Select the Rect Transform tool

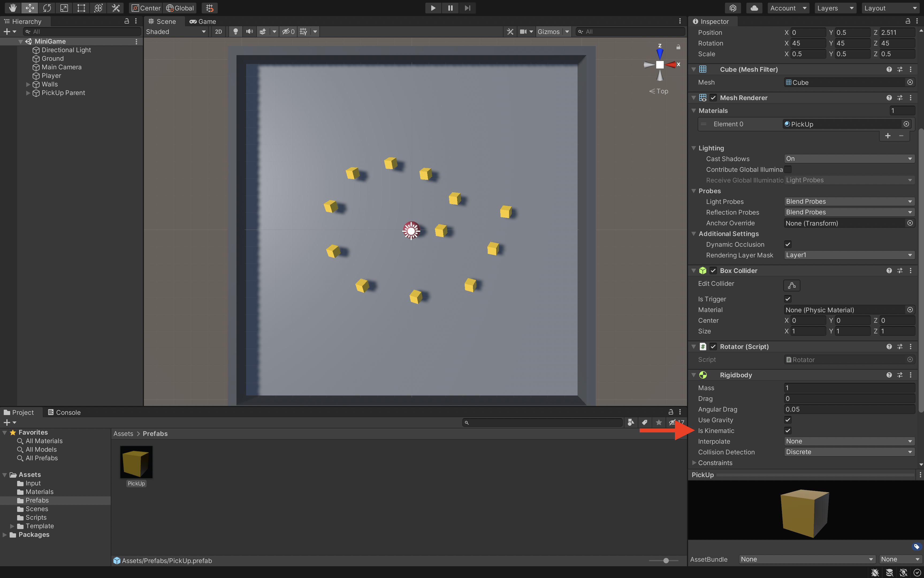click(x=81, y=8)
